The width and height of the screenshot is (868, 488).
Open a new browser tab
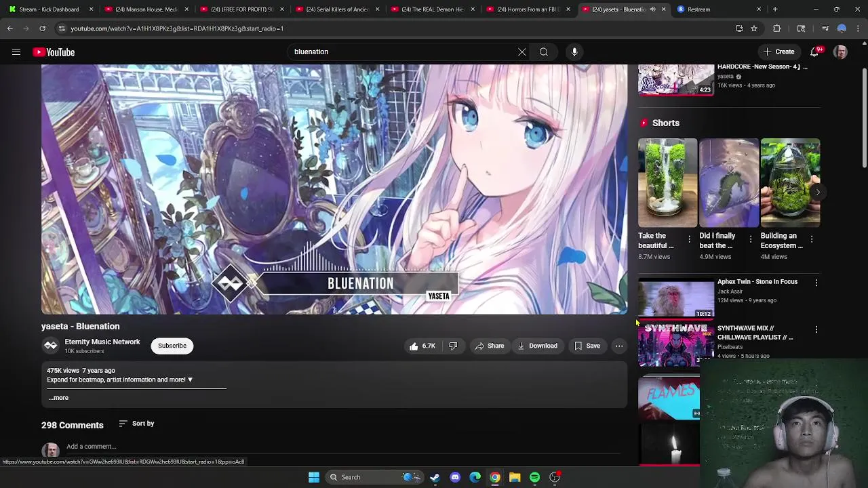775,9
